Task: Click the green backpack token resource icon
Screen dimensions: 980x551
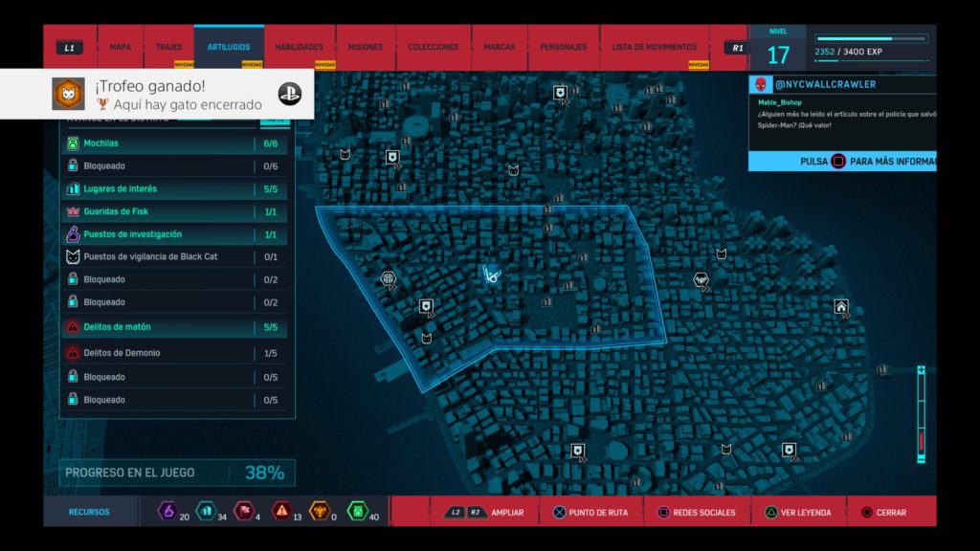Action: pos(357,512)
